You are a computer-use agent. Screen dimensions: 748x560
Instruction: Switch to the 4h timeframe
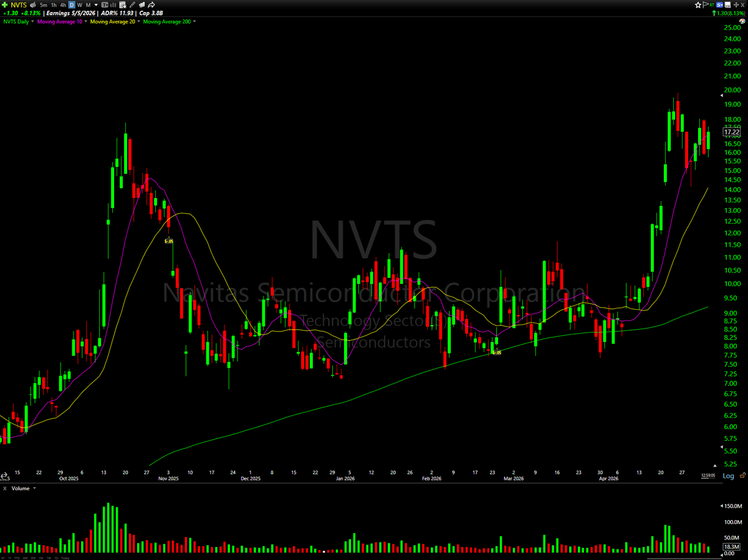tap(63, 5)
